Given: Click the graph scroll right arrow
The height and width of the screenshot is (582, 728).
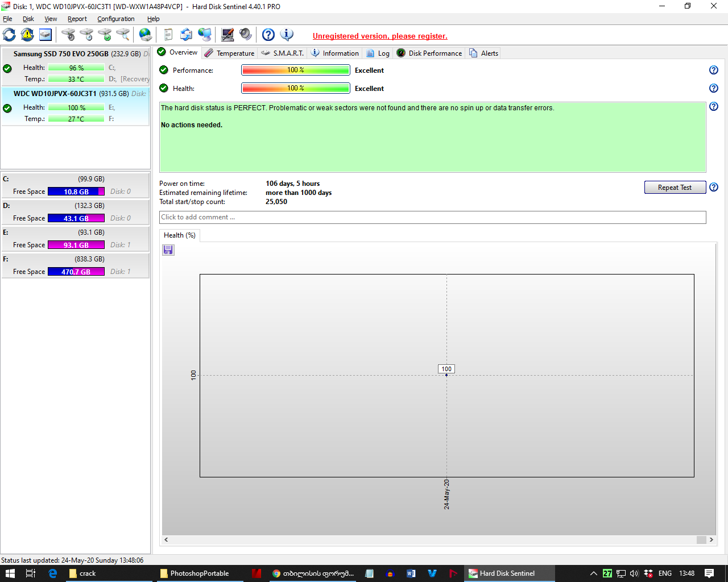Looking at the screenshot, I should coord(711,540).
